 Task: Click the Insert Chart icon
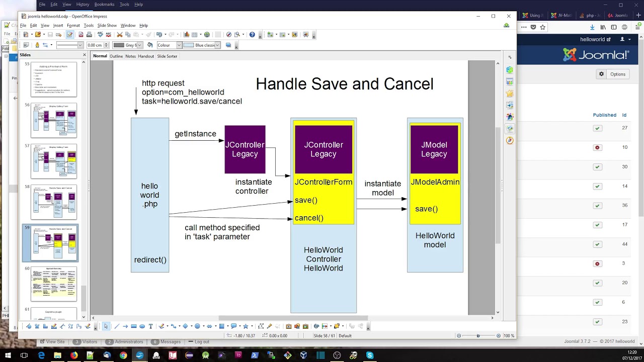click(187, 35)
